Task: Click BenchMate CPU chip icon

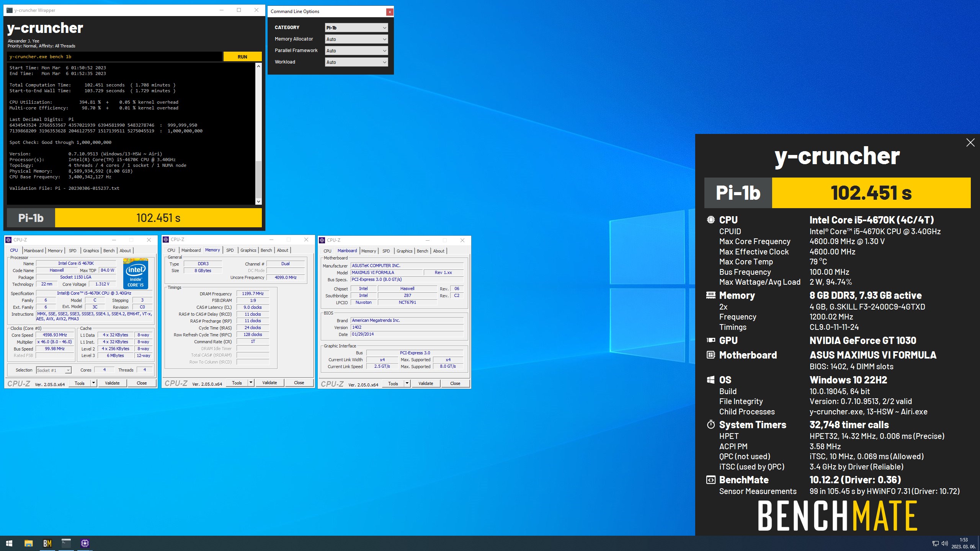Action: [711, 220]
